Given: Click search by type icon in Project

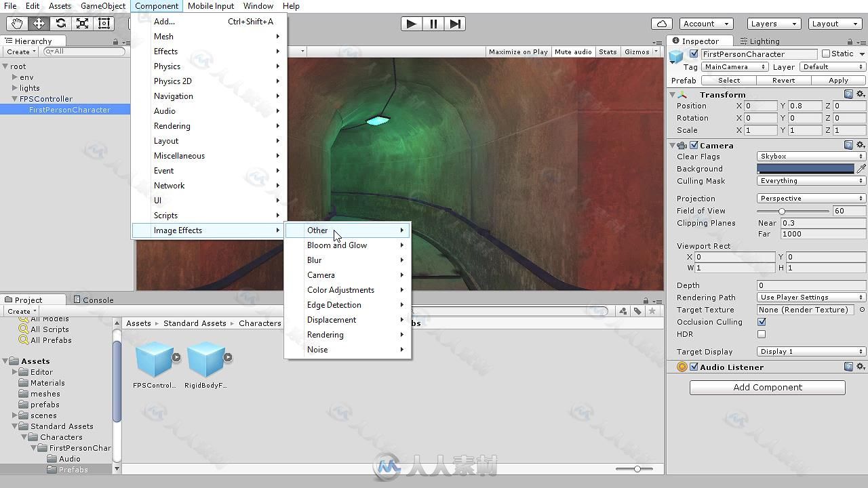Looking at the screenshot, I should pyautogui.click(x=623, y=311).
